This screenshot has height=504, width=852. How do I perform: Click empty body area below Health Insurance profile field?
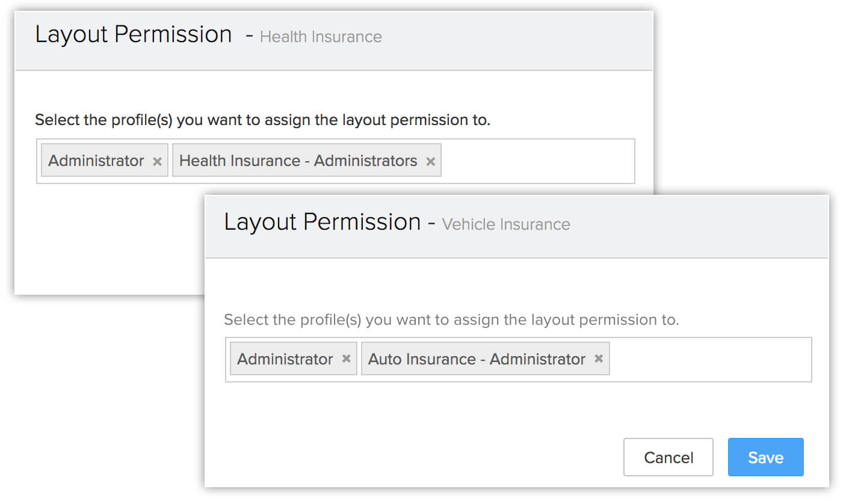point(108,241)
